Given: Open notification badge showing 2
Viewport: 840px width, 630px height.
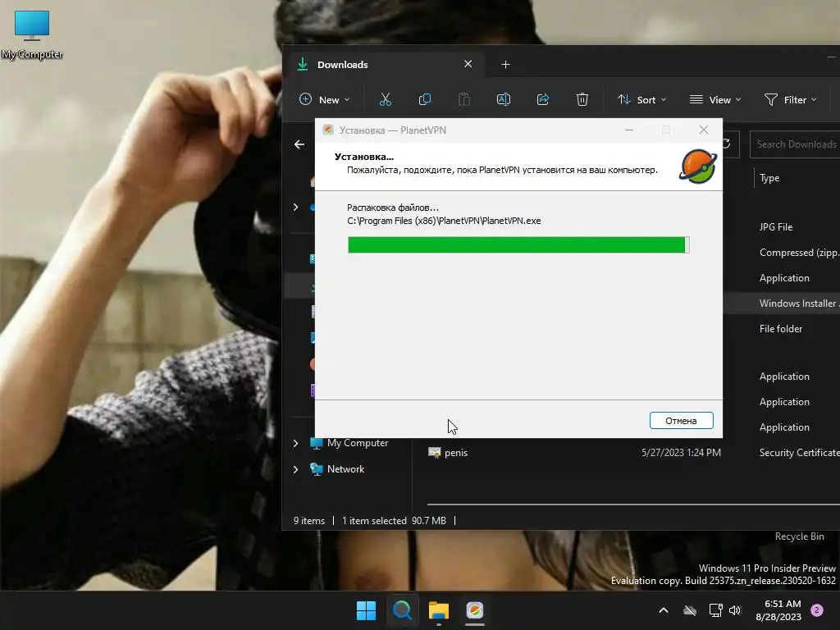Looking at the screenshot, I should pos(817,610).
